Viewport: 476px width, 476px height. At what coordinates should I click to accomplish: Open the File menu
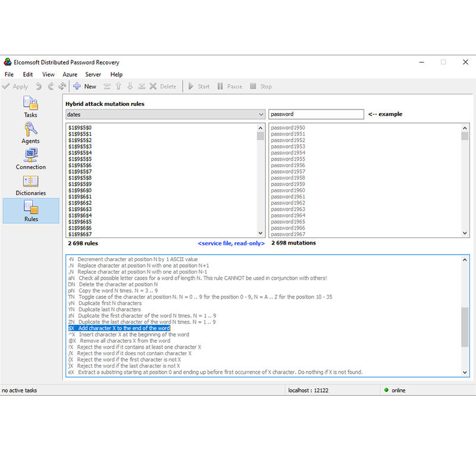click(9, 74)
